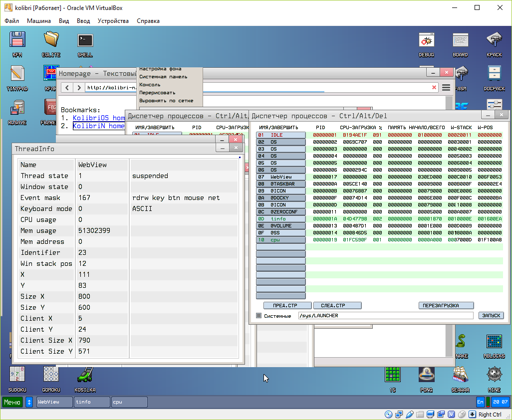
Task: Toggle the Системные checkbox
Action: [x=258, y=316]
